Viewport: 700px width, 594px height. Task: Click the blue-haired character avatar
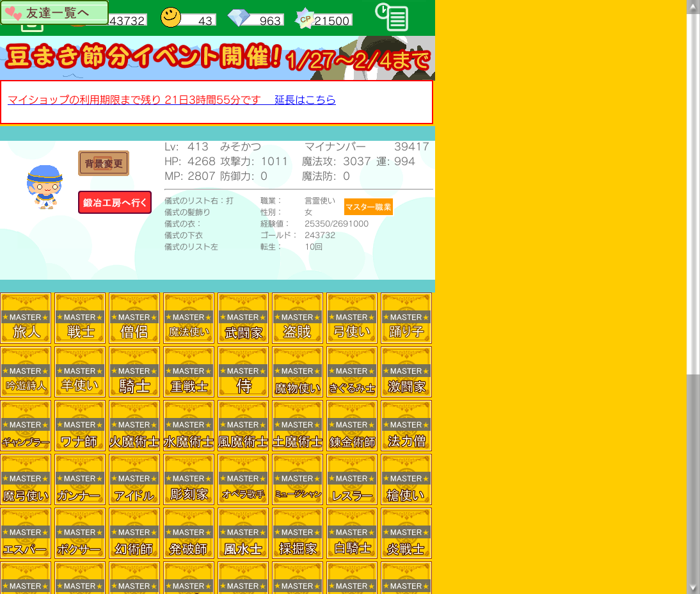pos(44,186)
